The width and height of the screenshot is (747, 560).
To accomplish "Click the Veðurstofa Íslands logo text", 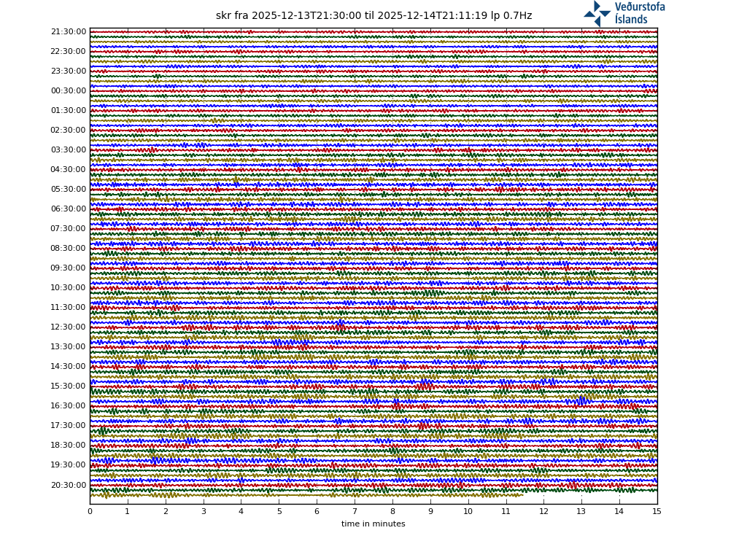I will (639, 13).
